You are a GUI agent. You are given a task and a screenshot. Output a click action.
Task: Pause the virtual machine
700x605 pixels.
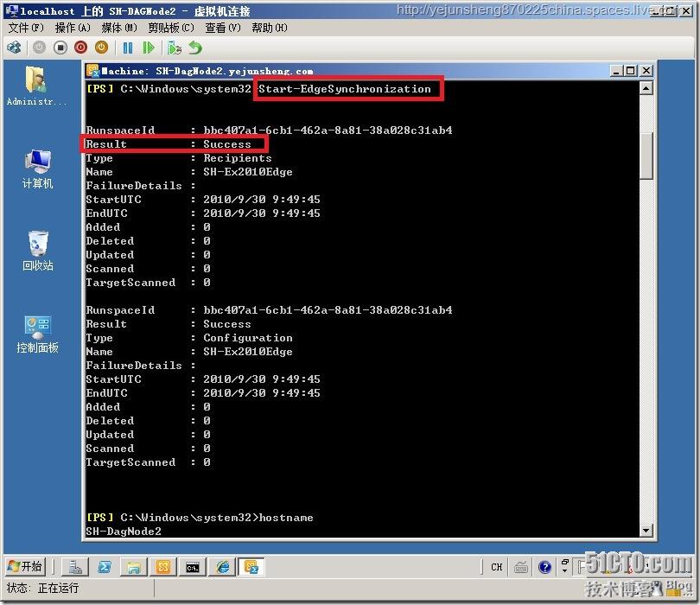coord(128,48)
